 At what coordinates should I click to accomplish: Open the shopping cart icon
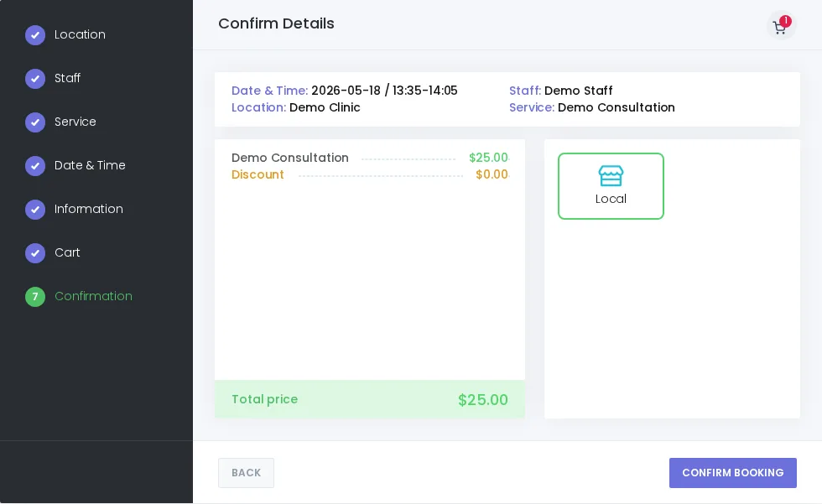(779, 27)
